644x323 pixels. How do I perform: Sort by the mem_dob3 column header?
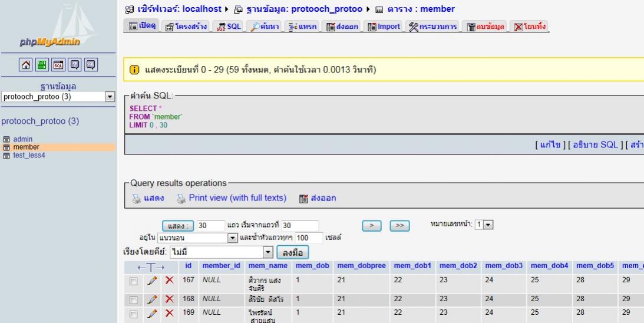pos(504,266)
